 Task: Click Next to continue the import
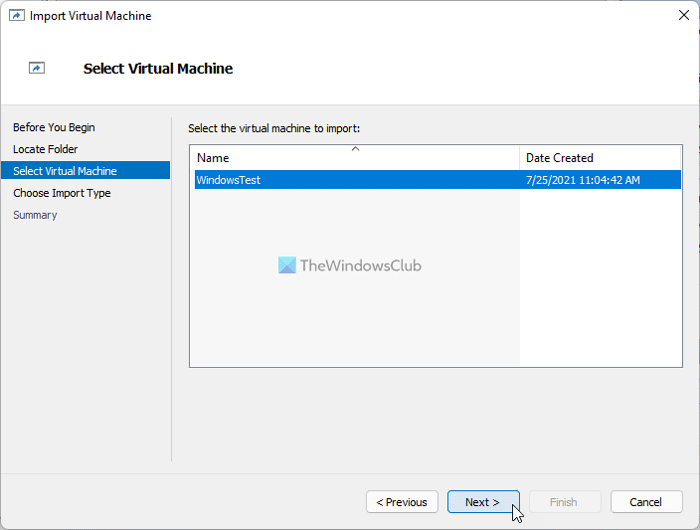point(483,502)
